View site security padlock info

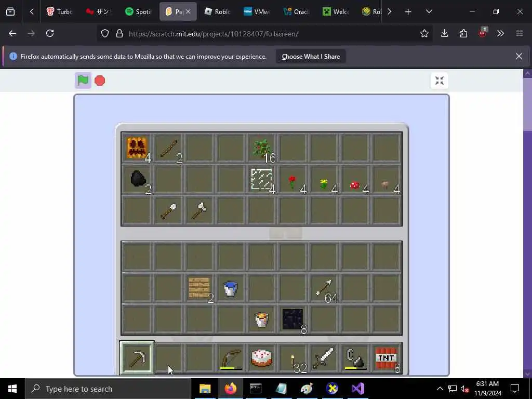pos(119,33)
